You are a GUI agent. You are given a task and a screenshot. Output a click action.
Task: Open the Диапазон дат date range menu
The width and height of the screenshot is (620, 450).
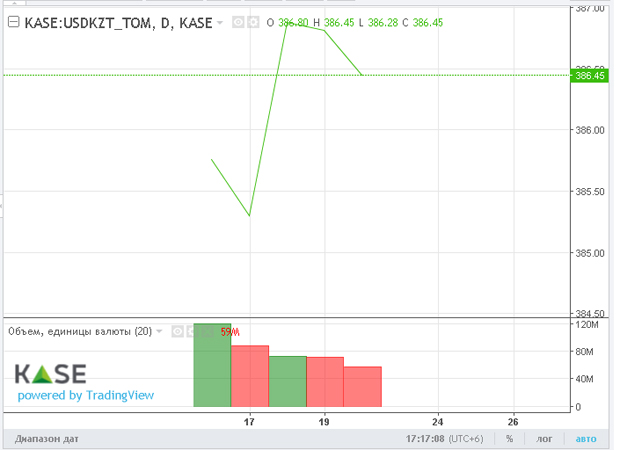pyautogui.click(x=47, y=439)
